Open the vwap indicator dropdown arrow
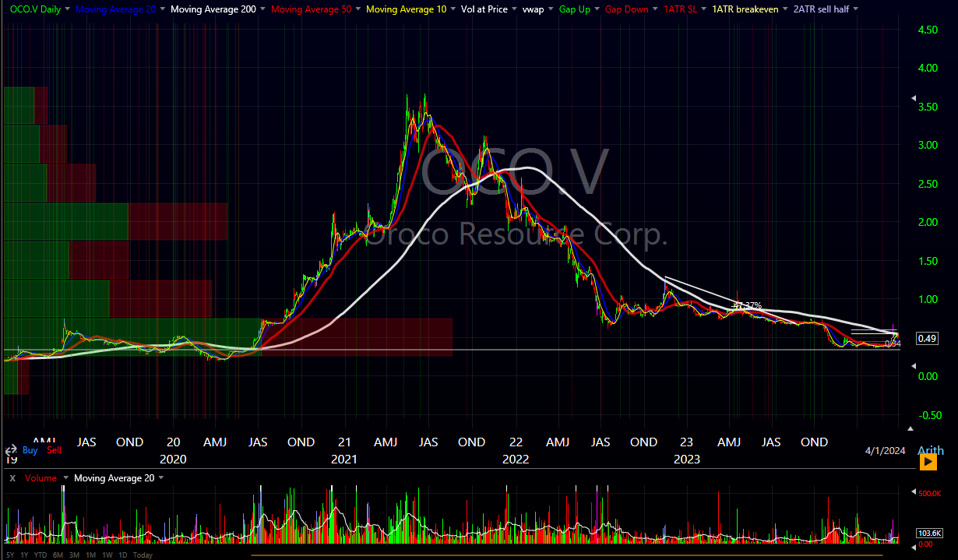The width and height of the screenshot is (958, 560). (x=552, y=9)
